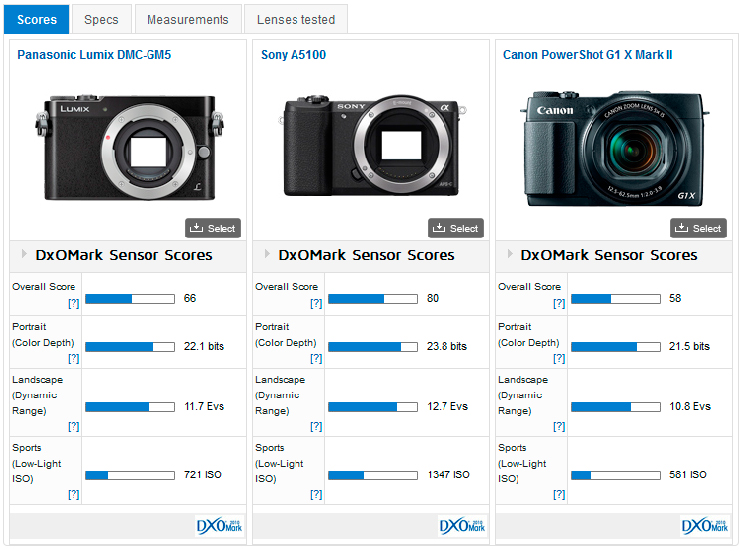
Task: Click Panasonic Landscape Dynamic Range help [?] icon
Action: 73,426
